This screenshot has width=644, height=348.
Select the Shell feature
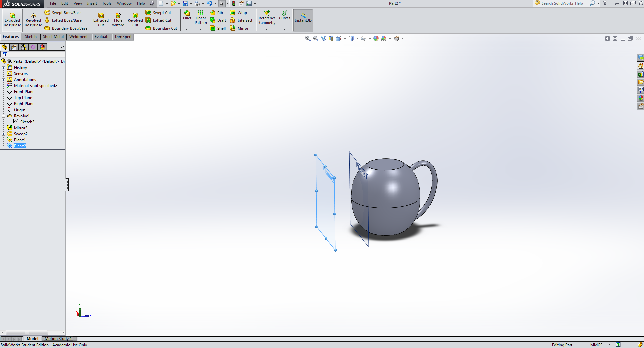pos(218,28)
